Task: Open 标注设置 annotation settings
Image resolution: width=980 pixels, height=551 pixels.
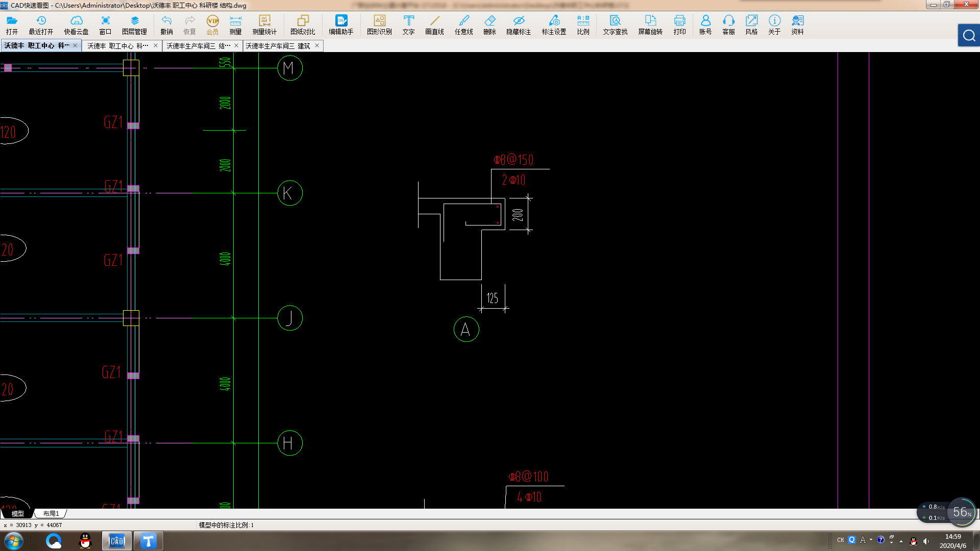Action: pyautogui.click(x=554, y=24)
